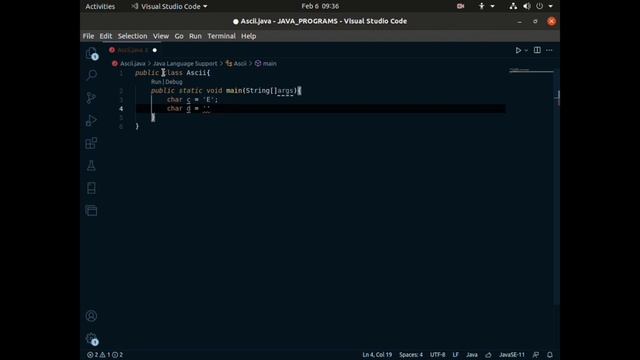
Task: Click the minimap code overview
Action: 531,71
